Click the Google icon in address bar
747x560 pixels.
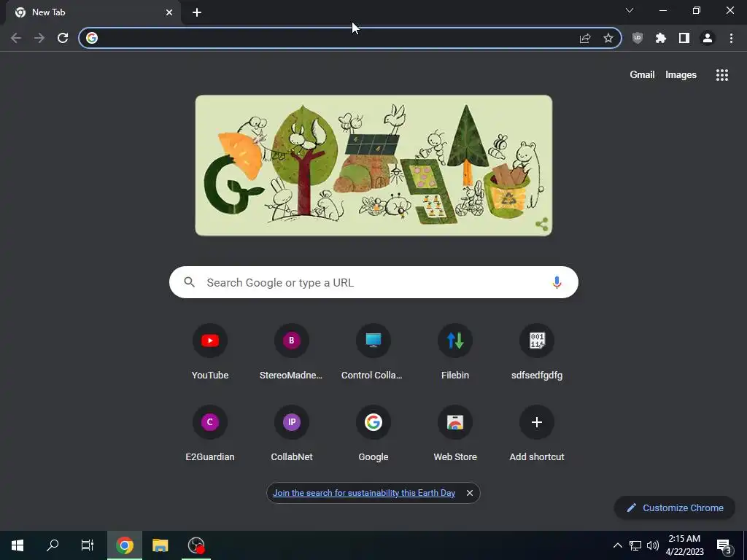click(92, 38)
